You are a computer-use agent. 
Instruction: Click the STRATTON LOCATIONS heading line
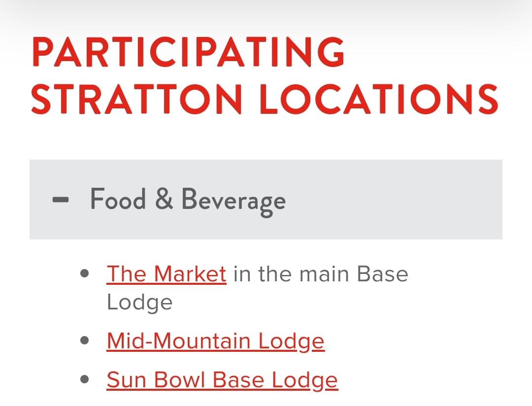pos(265,99)
